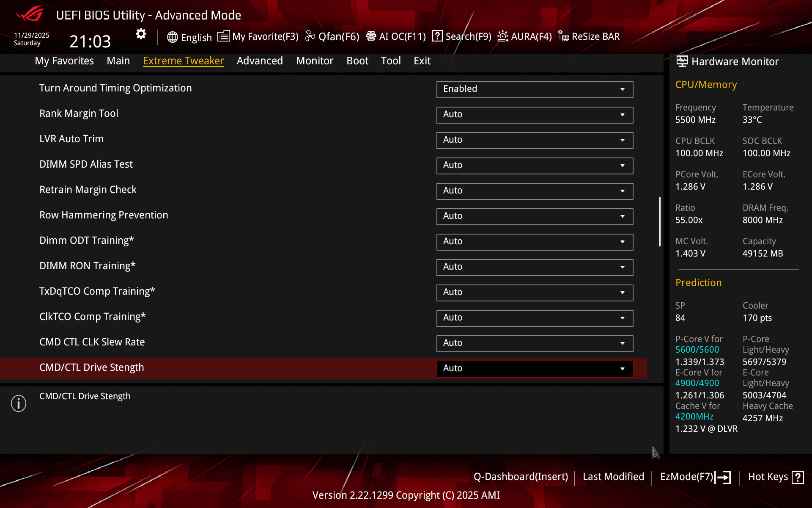Expand Row Hammering Prevention dropdown
This screenshot has height=508, width=812.
point(535,216)
